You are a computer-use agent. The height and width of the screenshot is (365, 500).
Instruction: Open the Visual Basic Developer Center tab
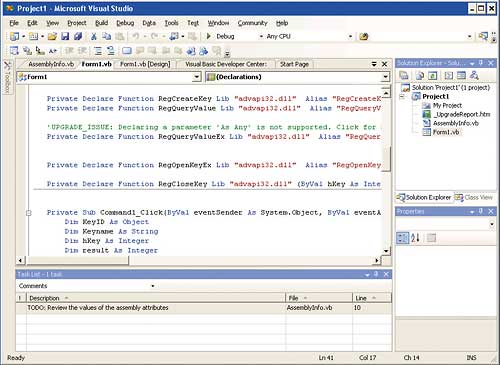coord(226,64)
